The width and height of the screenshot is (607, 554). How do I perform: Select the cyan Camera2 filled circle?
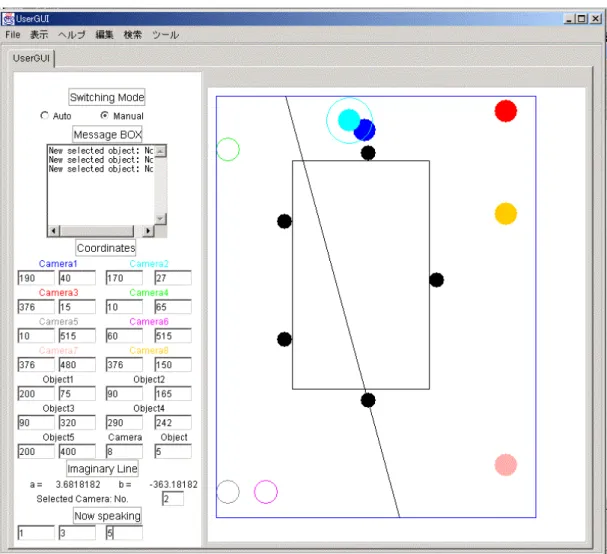click(x=348, y=120)
